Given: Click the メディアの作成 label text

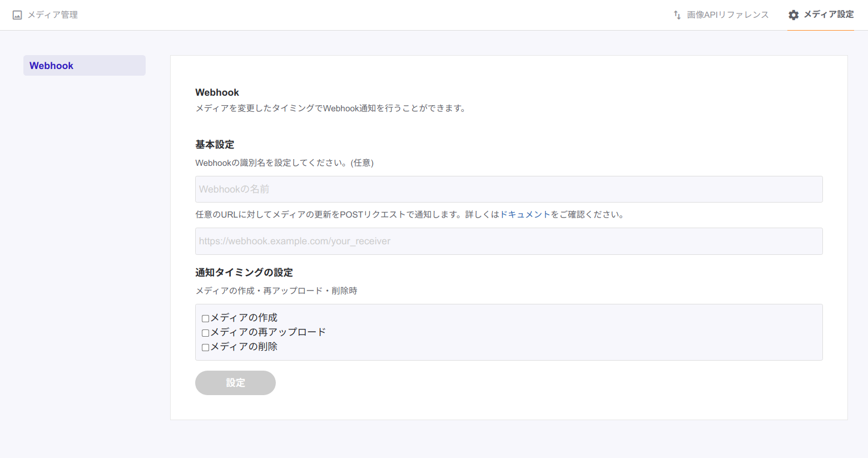Looking at the screenshot, I should click(244, 318).
